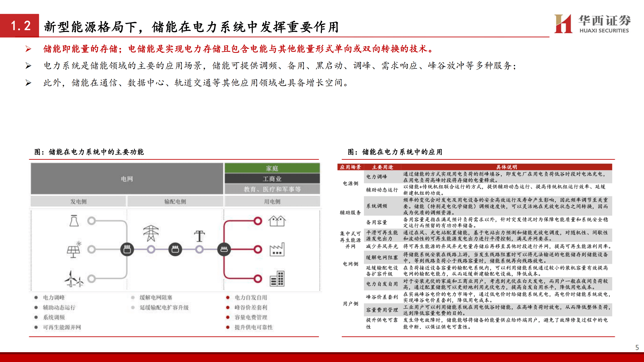The width and height of the screenshot is (644, 362).
Task: Toggle the red bullet next to 电力自发自用
Action: point(228,297)
